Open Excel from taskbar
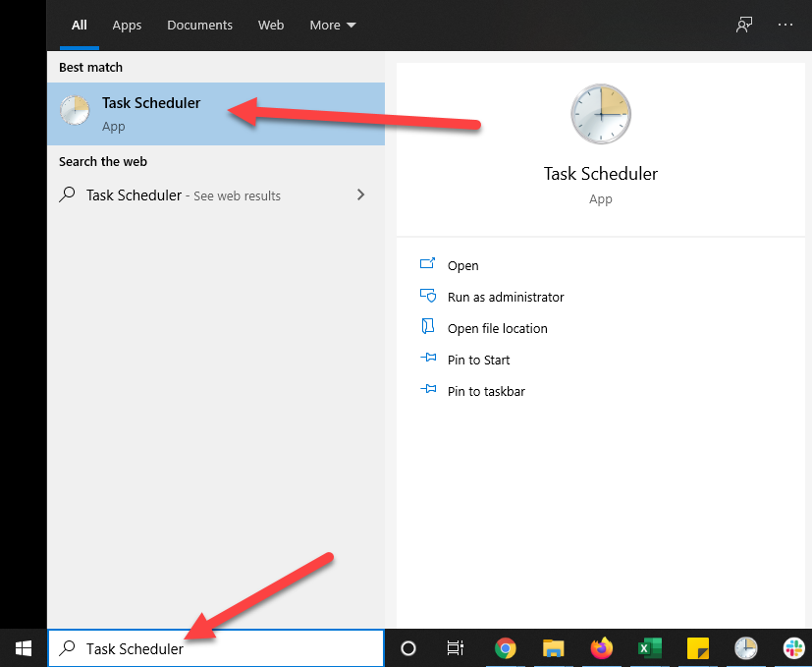Screen dimensions: 812x667 649,647
